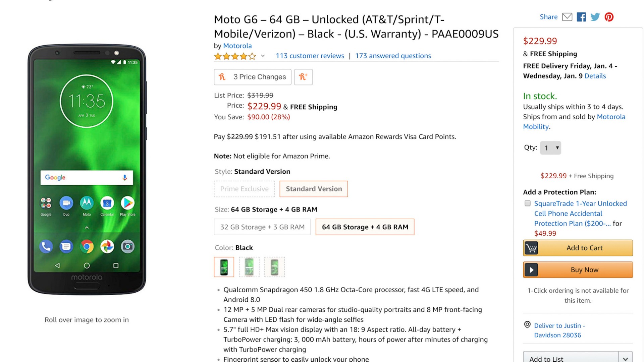This screenshot has width=644, height=362.
Task: Open the 113 customer reviews link
Action: (310, 56)
